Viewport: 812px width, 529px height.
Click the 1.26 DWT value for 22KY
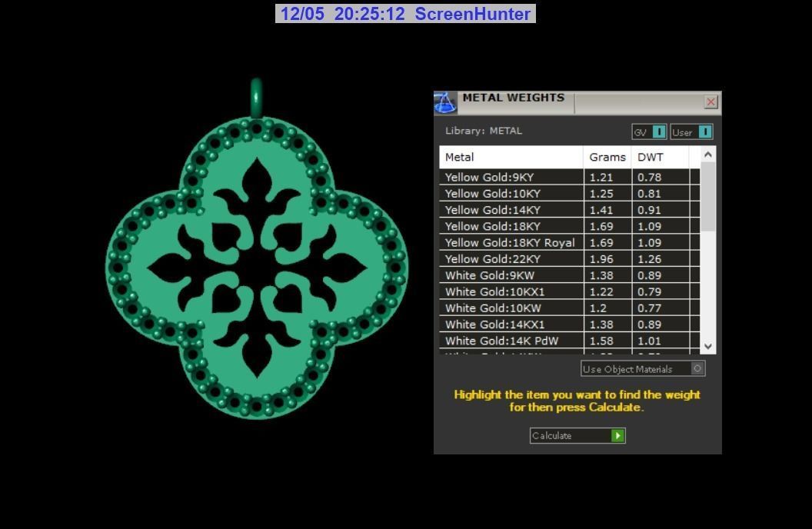[x=650, y=259]
